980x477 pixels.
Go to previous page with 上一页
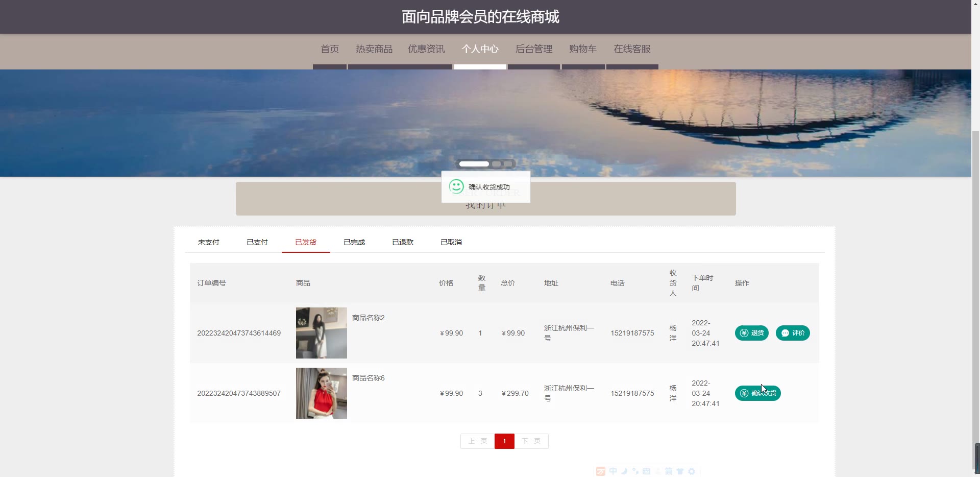pyautogui.click(x=478, y=441)
